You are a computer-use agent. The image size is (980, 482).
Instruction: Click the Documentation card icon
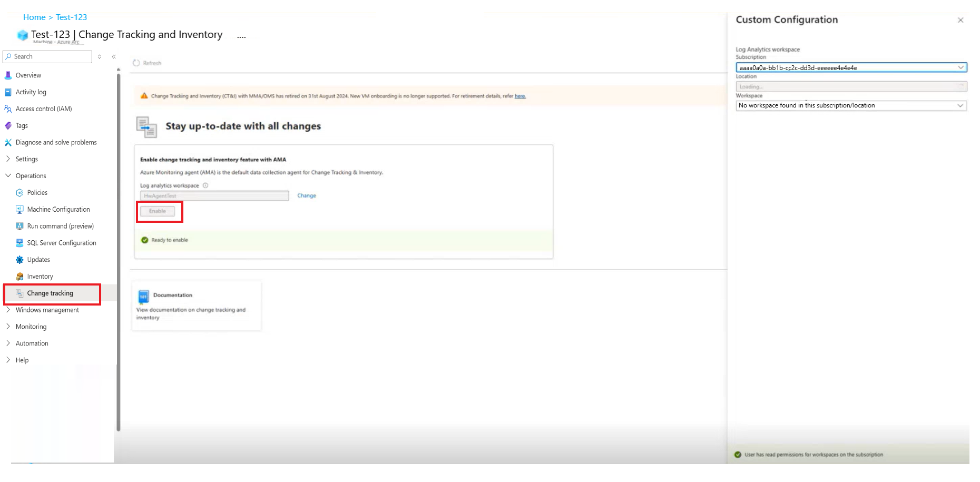click(143, 297)
